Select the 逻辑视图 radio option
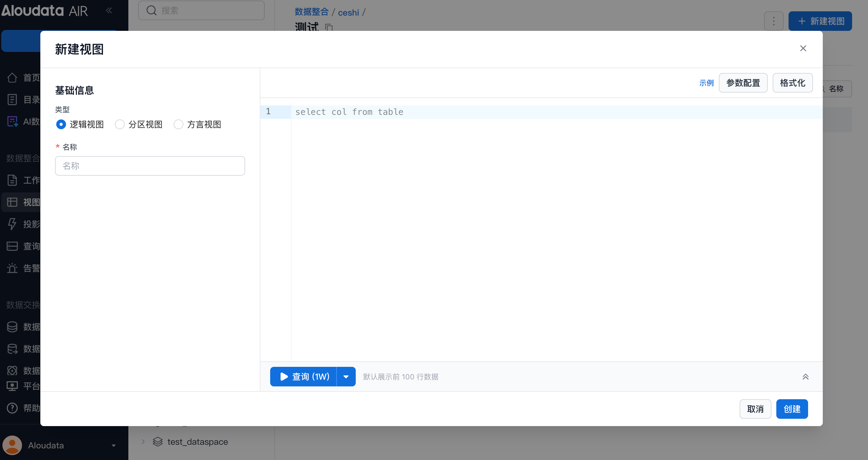 pos(61,125)
